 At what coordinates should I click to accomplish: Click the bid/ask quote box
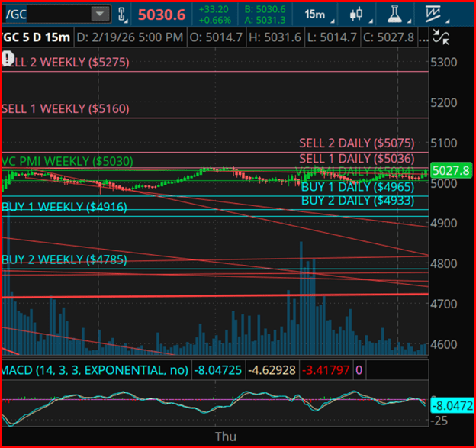point(270,14)
